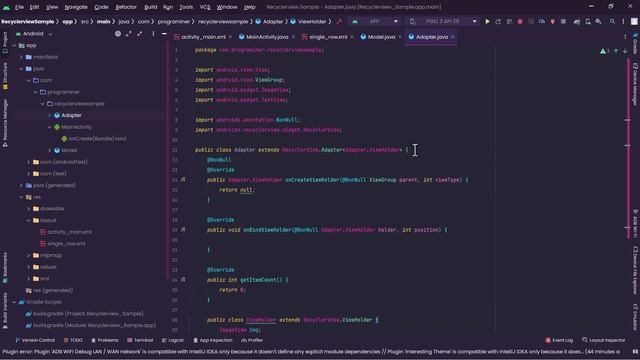
Task: Toggle the Build Variants sidebar tab
Action: [x=5, y=310]
